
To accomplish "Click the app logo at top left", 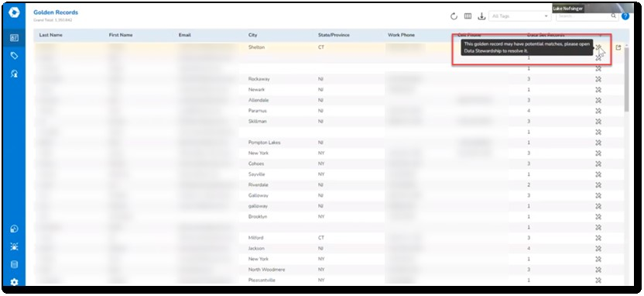I will pyautogui.click(x=14, y=12).
